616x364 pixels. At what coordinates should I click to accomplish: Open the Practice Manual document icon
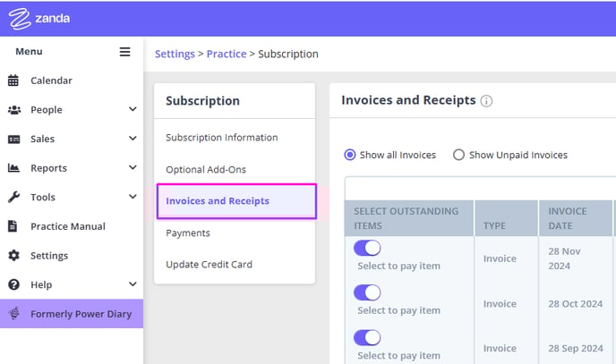(x=13, y=226)
